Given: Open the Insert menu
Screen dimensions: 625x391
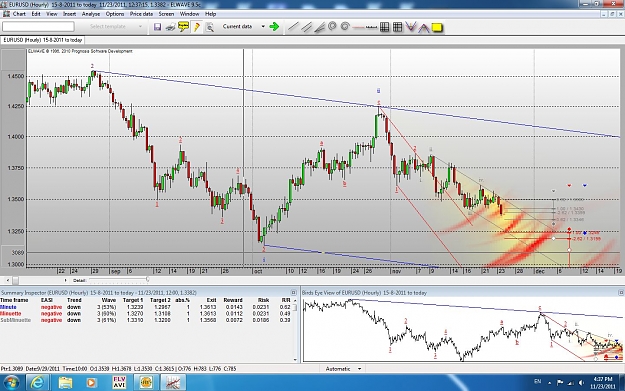Looking at the screenshot, I should [69, 14].
